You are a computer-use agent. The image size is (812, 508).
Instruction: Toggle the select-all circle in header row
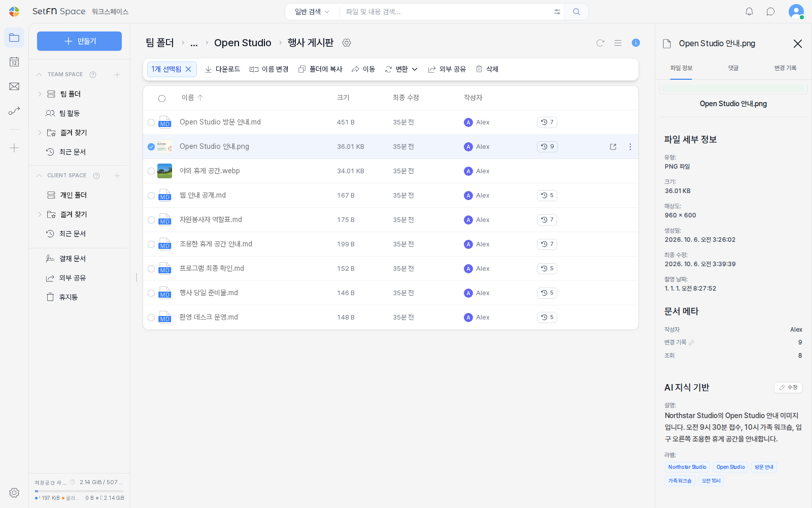(162, 99)
